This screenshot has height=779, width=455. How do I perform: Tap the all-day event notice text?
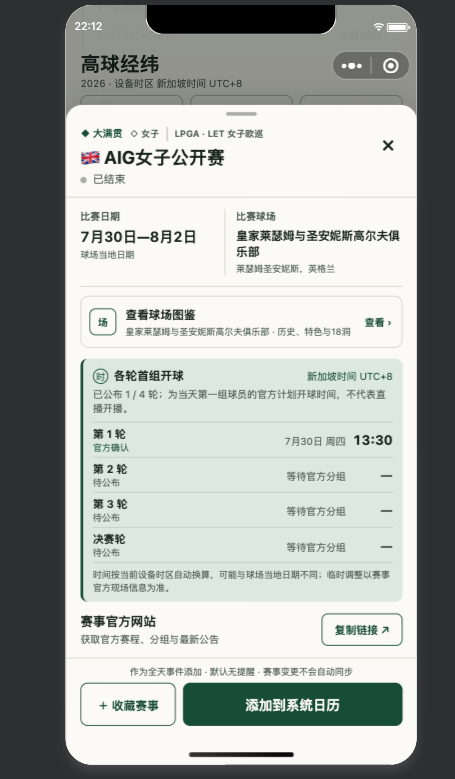tap(241, 672)
